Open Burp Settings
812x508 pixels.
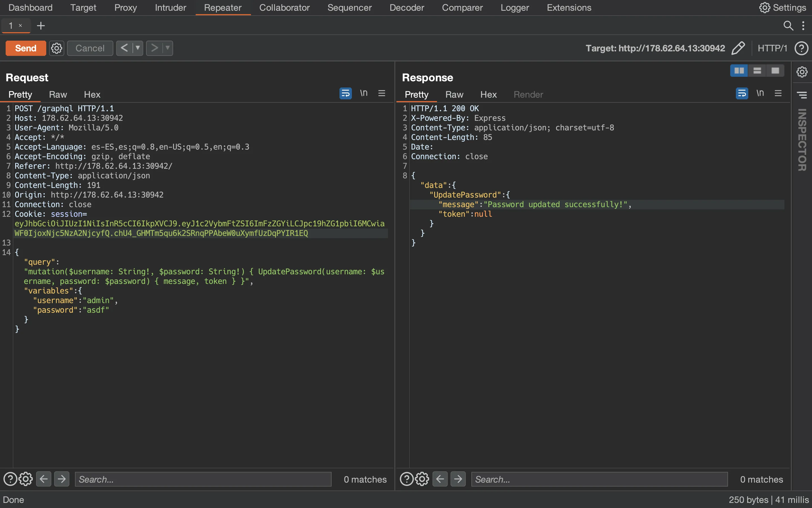[782, 7]
